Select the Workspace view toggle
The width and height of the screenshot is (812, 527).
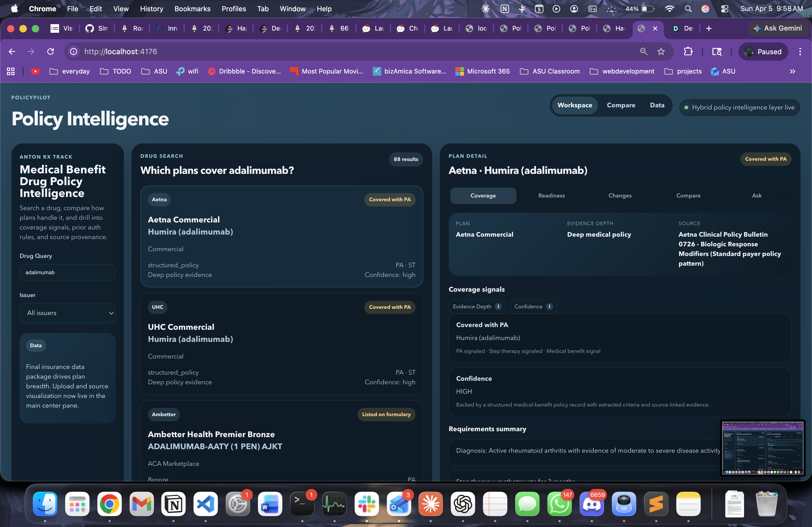pyautogui.click(x=575, y=105)
